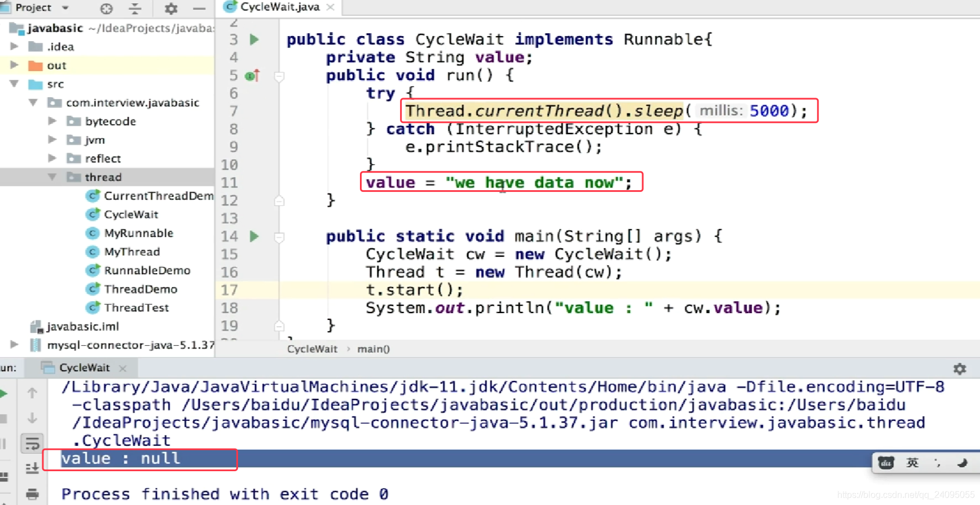This screenshot has width=980, height=505.
Task: Click the 'value : null' output line
Action: pyautogui.click(x=121, y=458)
